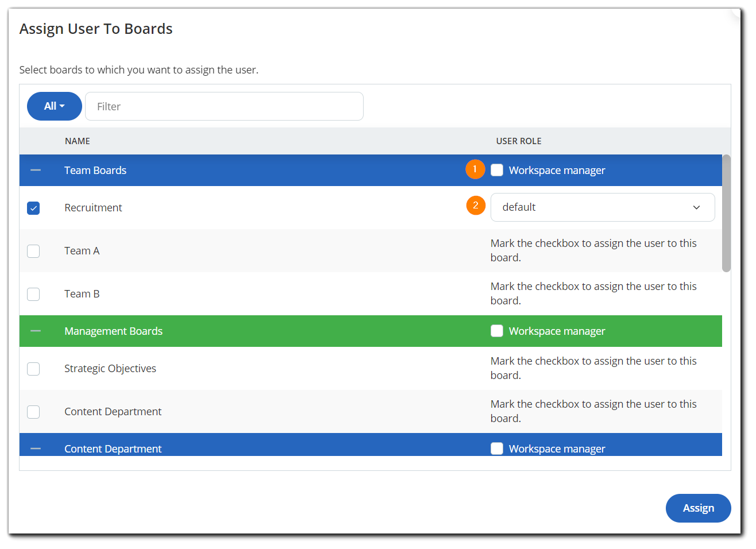This screenshot has height=549, width=756.
Task: Click the Team Boards group title
Action: point(95,171)
